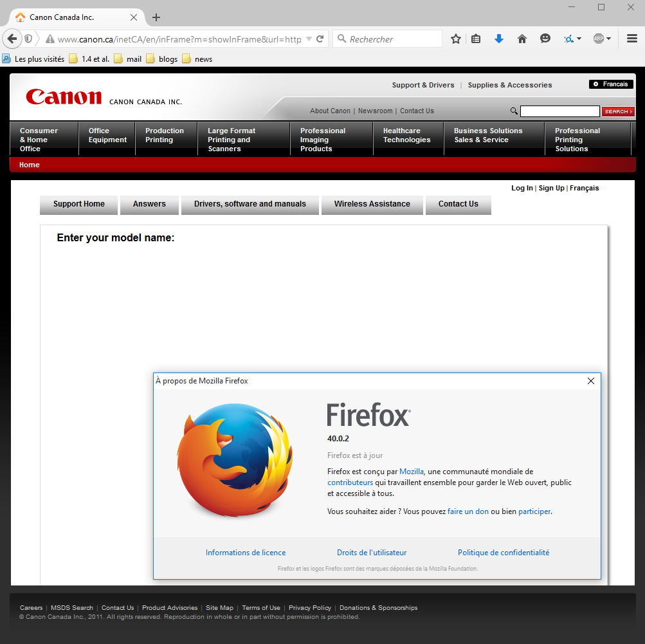Close the À propos de Mozilla Firefox dialog
Screen dimensions: 645x644
point(591,381)
